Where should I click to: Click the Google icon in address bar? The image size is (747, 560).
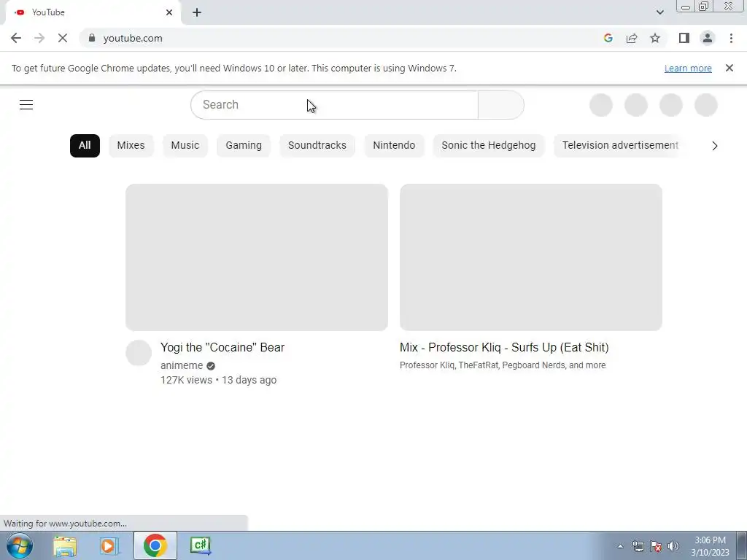click(x=608, y=38)
